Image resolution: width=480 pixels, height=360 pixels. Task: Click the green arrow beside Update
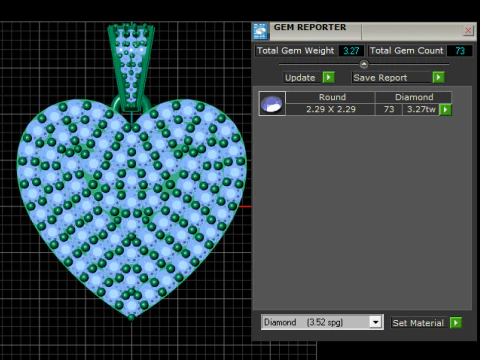[x=329, y=77]
